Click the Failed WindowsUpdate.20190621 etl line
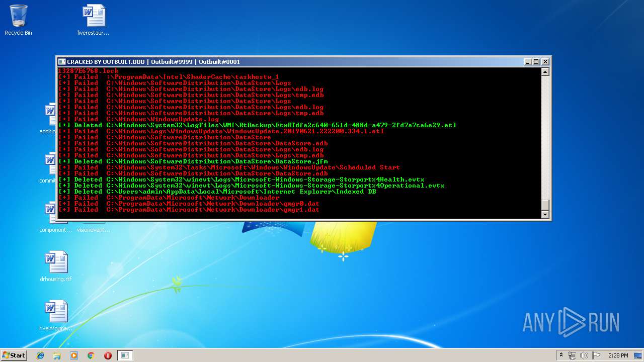Image resolution: width=644 pixels, height=362 pixels. [x=221, y=131]
